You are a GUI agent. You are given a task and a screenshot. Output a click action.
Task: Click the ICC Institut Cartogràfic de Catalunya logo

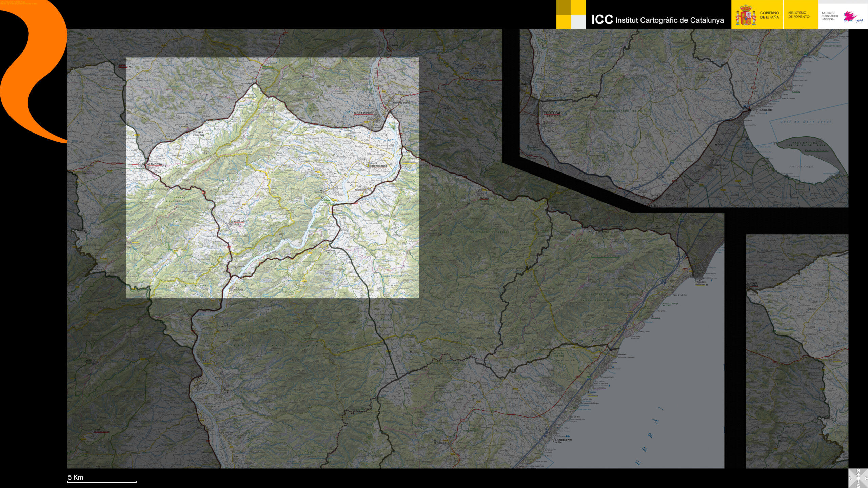click(x=657, y=20)
